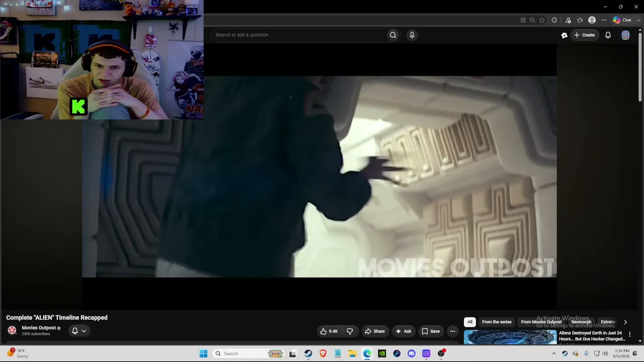The height and width of the screenshot is (362, 644).
Task: Open more actions three-dot menu under video
Action: pyautogui.click(x=452, y=331)
